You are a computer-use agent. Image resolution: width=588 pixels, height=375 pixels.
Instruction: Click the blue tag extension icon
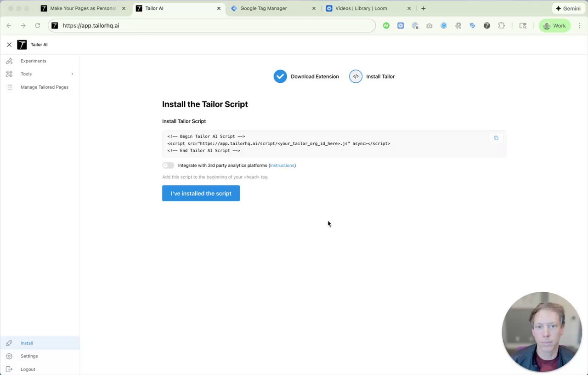pos(472,26)
